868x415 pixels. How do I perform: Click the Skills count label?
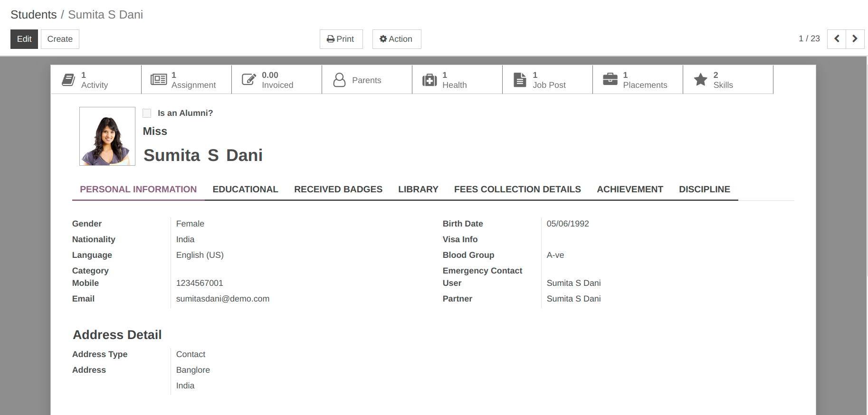pyautogui.click(x=723, y=80)
